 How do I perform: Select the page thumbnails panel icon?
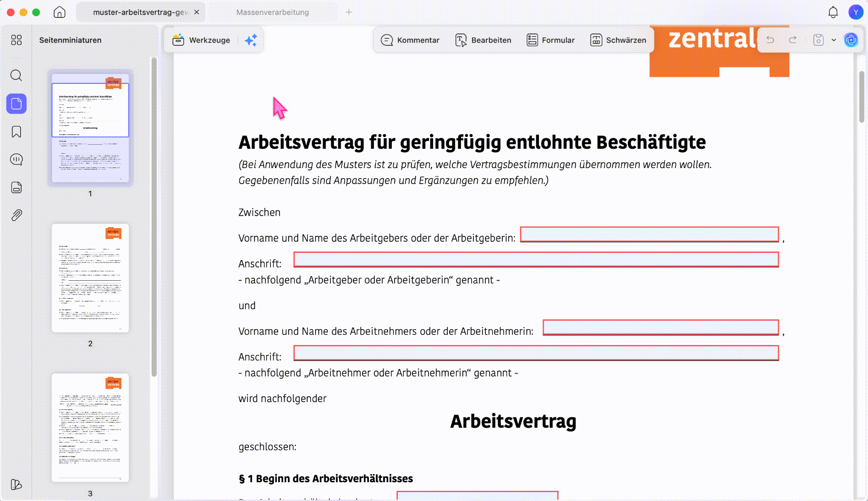pos(16,104)
